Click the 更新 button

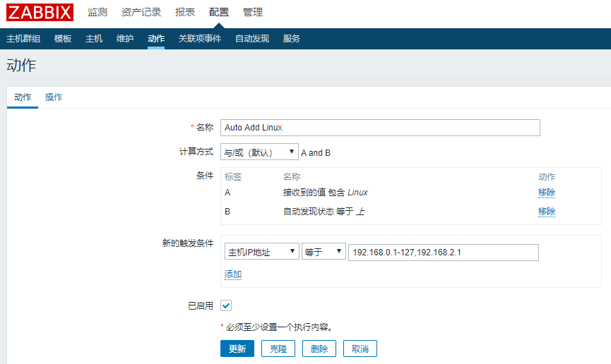(237, 348)
